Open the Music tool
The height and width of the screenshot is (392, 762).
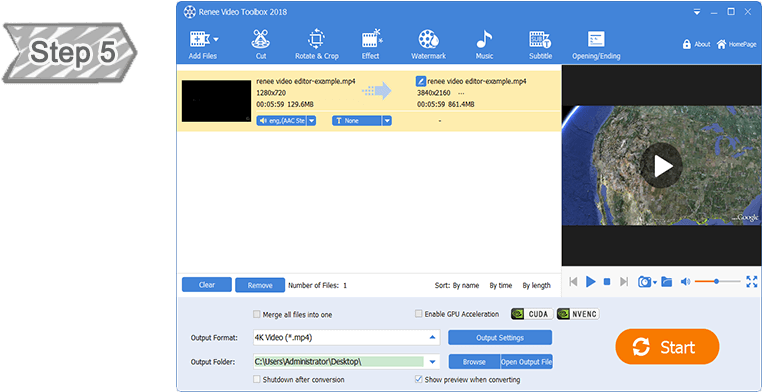point(484,45)
